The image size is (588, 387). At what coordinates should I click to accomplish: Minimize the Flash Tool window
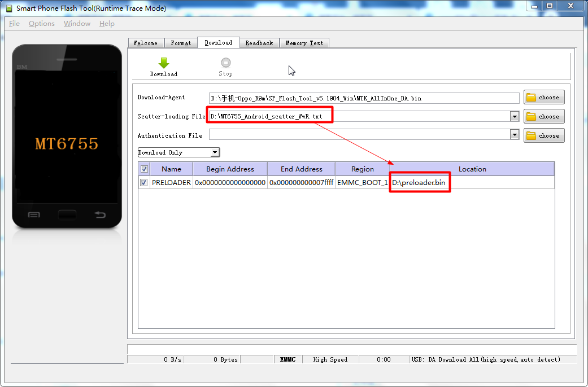(x=534, y=6)
